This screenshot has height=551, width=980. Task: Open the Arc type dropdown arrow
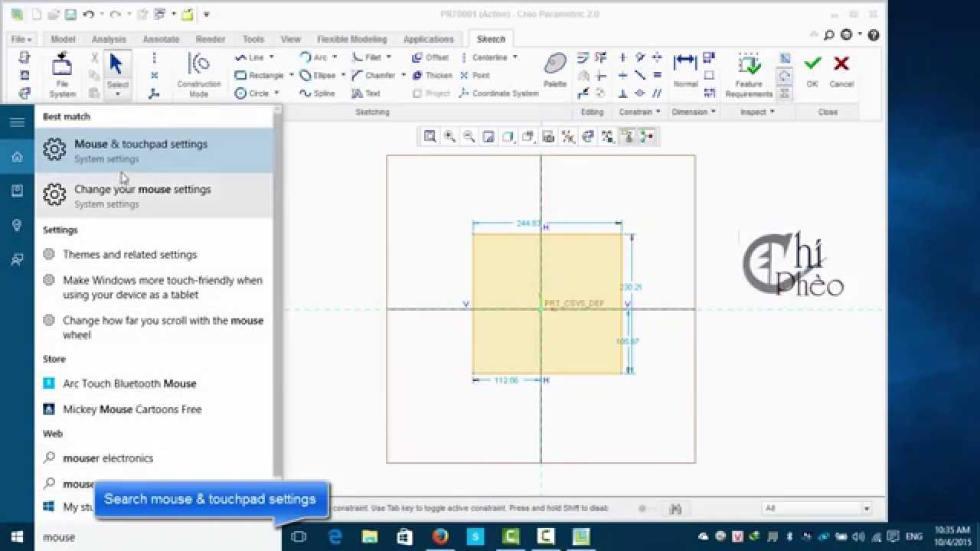tap(335, 57)
